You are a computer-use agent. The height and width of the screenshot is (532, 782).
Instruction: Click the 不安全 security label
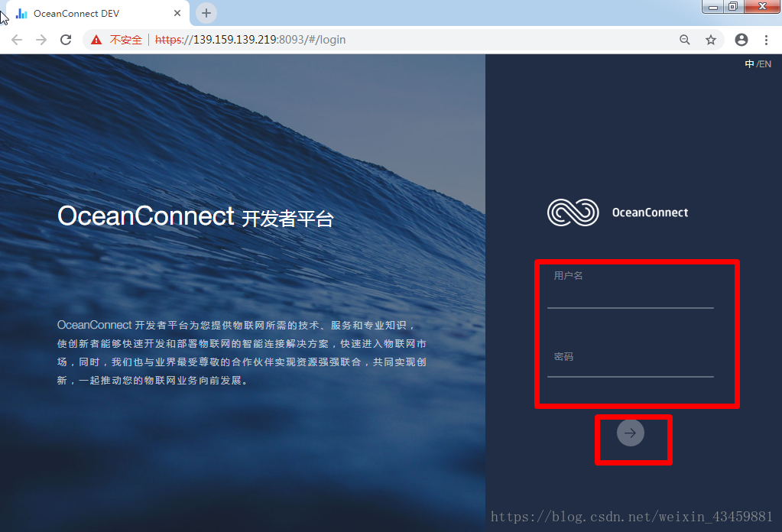[125, 40]
